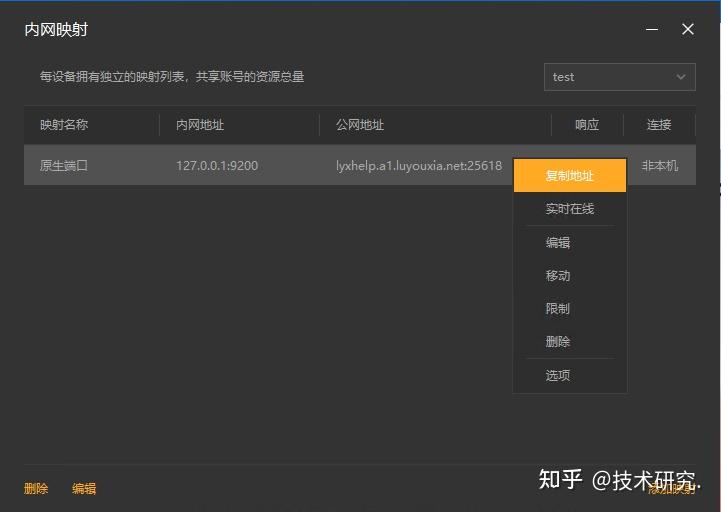The height and width of the screenshot is (512, 721).
Task: Click the 公网地址 column header
Action: (360, 125)
